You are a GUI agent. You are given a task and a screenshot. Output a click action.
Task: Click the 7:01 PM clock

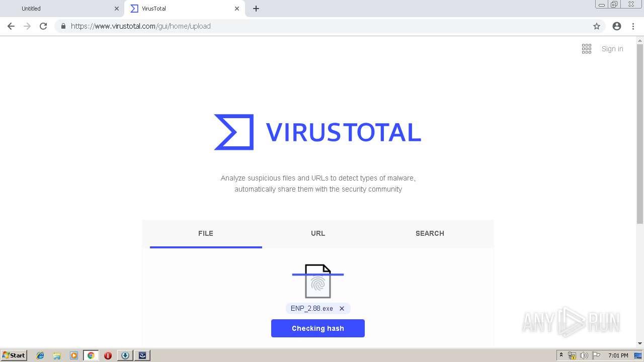618,355
